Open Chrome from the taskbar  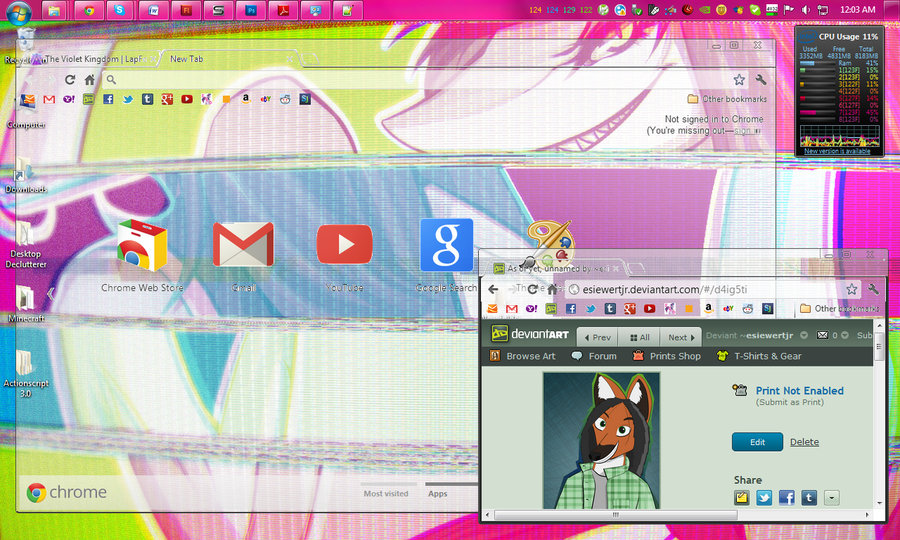[89, 10]
